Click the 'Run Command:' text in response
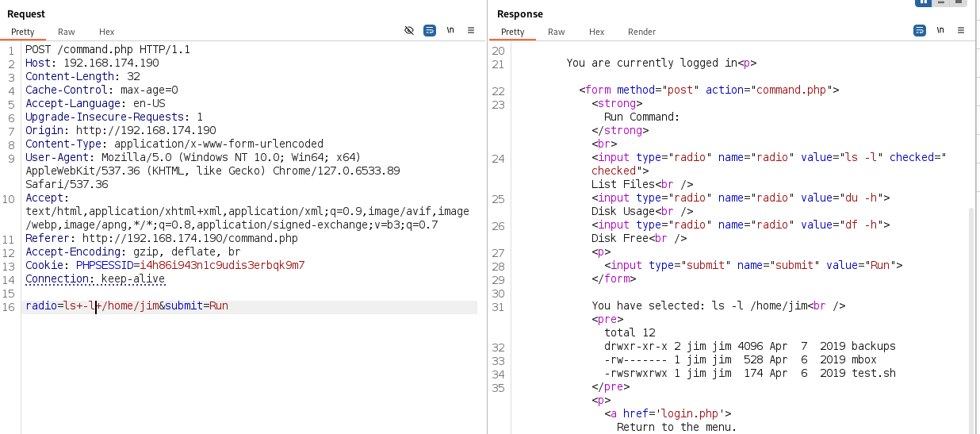This screenshot has width=980, height=434. click(x=642, y=117)
